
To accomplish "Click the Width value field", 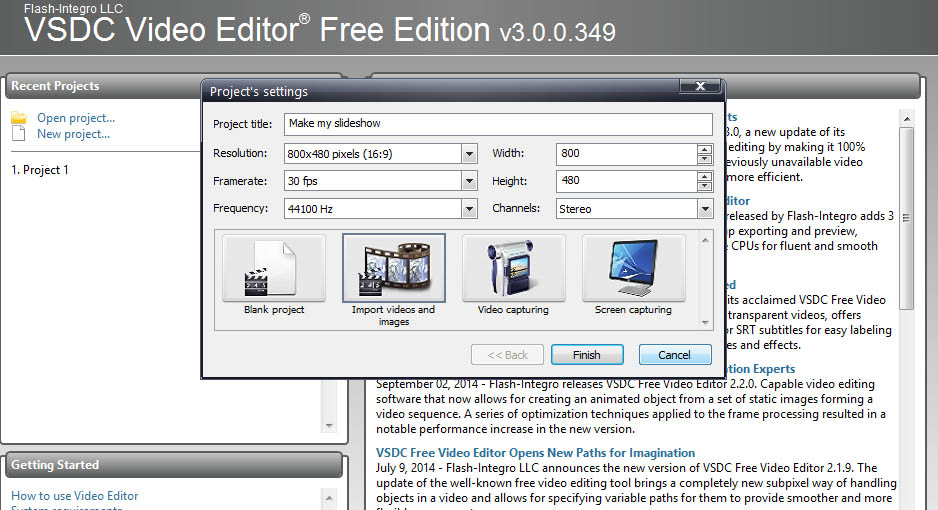I will click(x=626, y=154).
